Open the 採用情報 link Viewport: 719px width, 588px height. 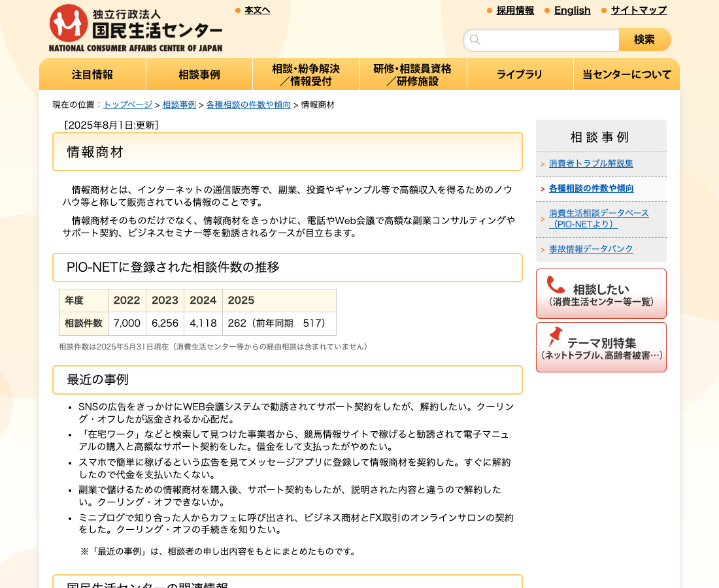(x=515, y=10)
